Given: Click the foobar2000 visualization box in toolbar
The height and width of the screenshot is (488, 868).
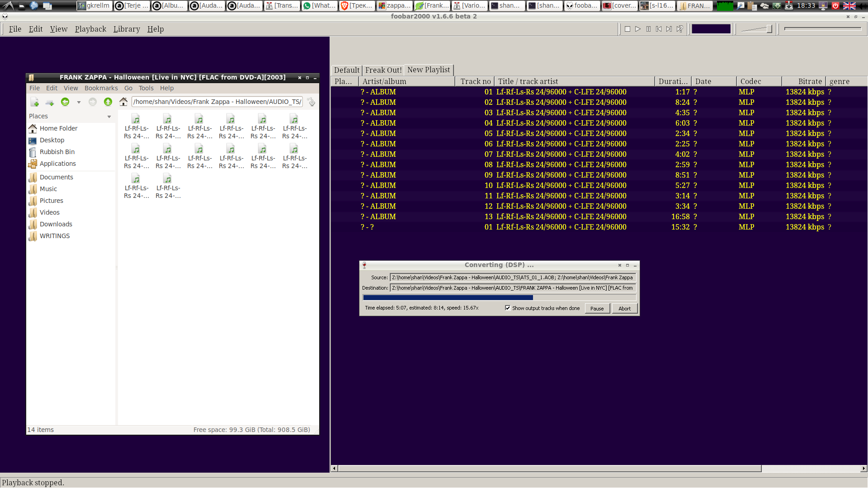Looking at the screenshot, I should [x=711, y=29].
